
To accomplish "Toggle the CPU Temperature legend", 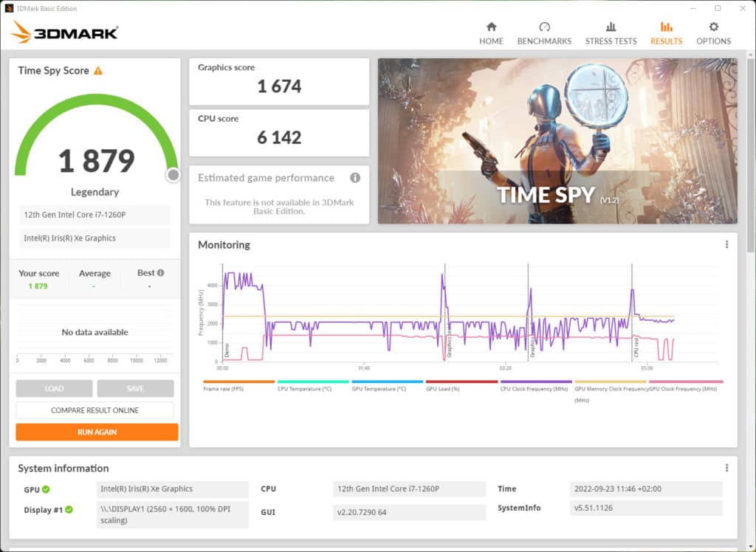I will (313, 386).
